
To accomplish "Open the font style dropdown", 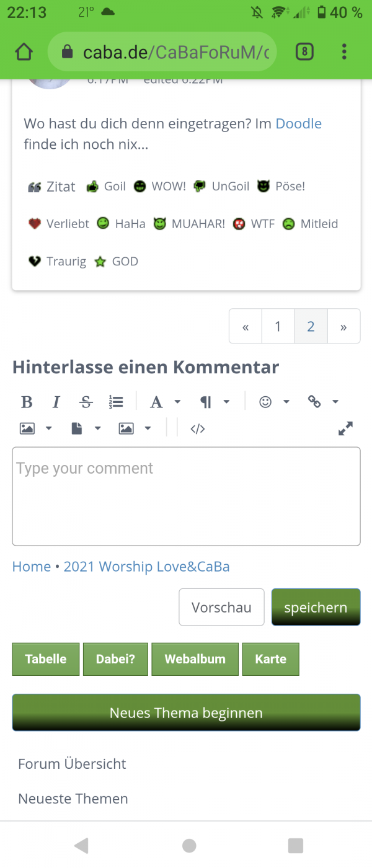I will [x=157, y=402].
